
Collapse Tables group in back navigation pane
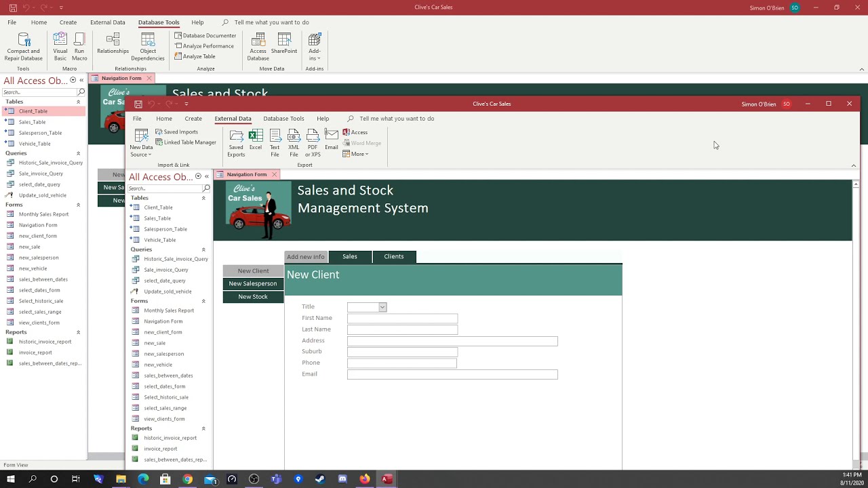point(78,102)
